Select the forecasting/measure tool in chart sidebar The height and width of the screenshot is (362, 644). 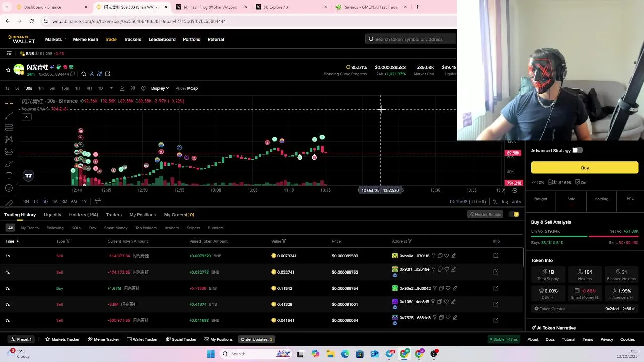click(9, 151)
